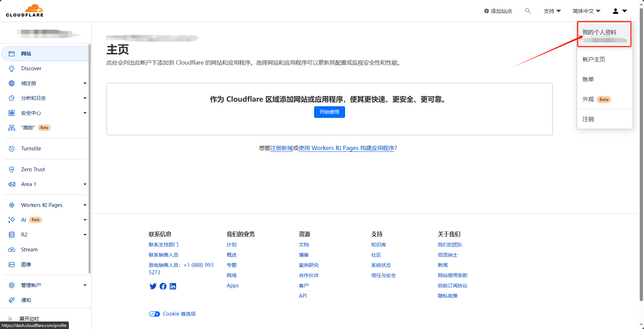Open the Cookie 首选项 link text

coord(179,314)
